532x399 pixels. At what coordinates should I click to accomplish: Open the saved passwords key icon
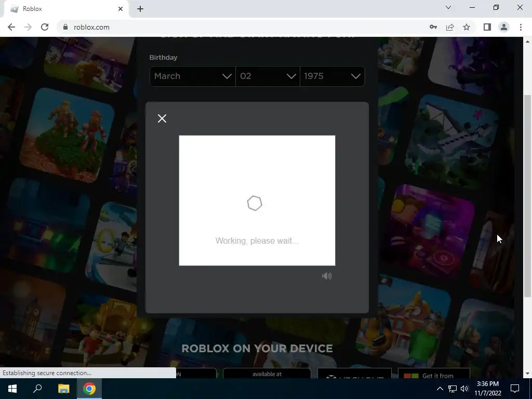[x=433, y=27]
